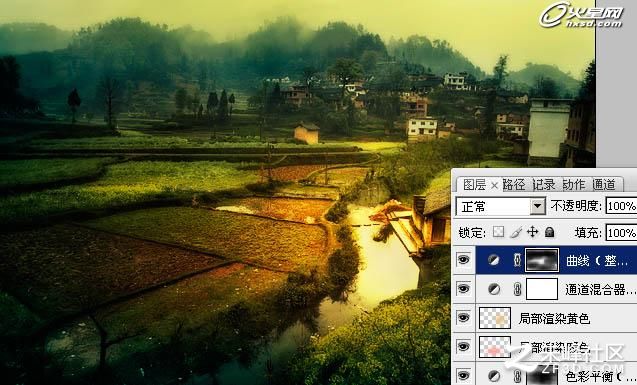Click the lock position move icon

[x=533, y=232]
